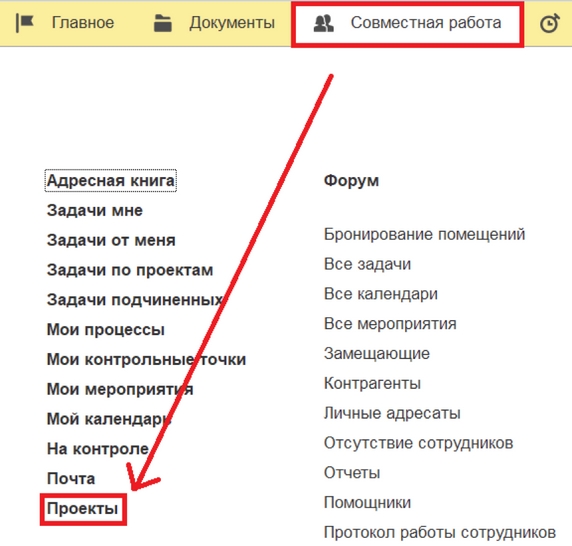The width and height of the screenshot is (572, 546).
Task: Open the Форум link
Action: point(351,181)
